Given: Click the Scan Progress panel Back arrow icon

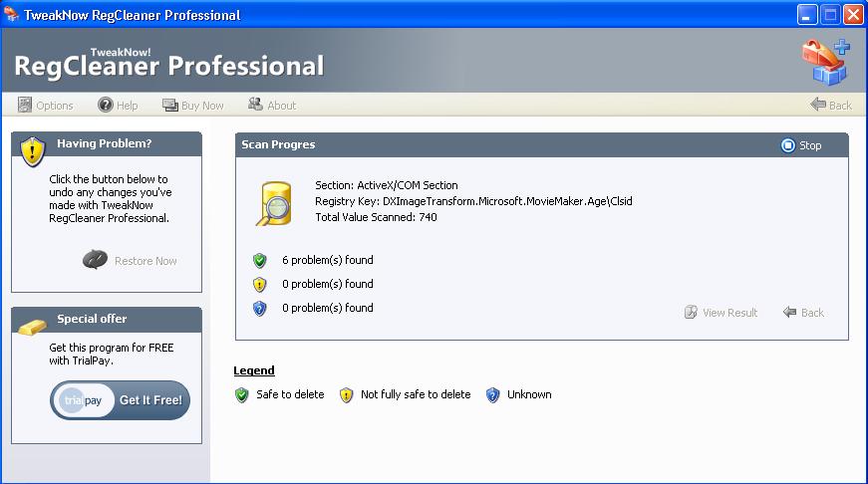Looking at the screenshot, I should 789,312.
